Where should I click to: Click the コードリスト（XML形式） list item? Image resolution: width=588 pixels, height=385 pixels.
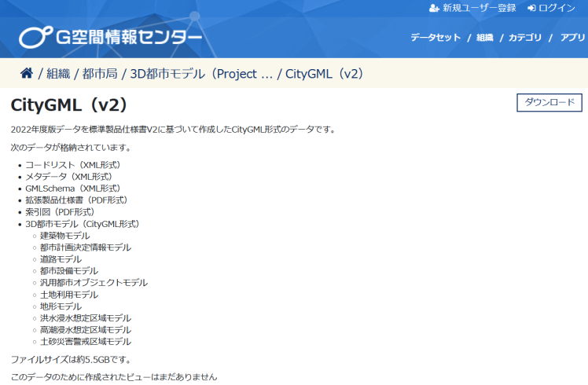coord(72,165)
